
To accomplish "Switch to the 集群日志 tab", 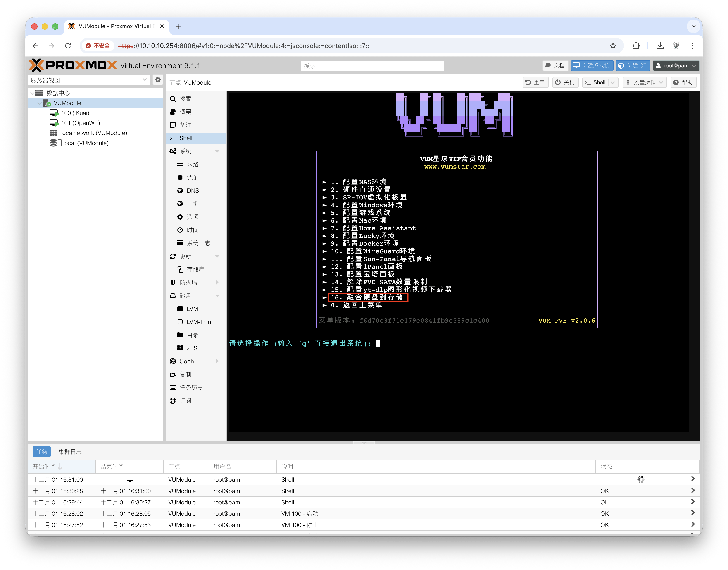I will pos(70,452).
